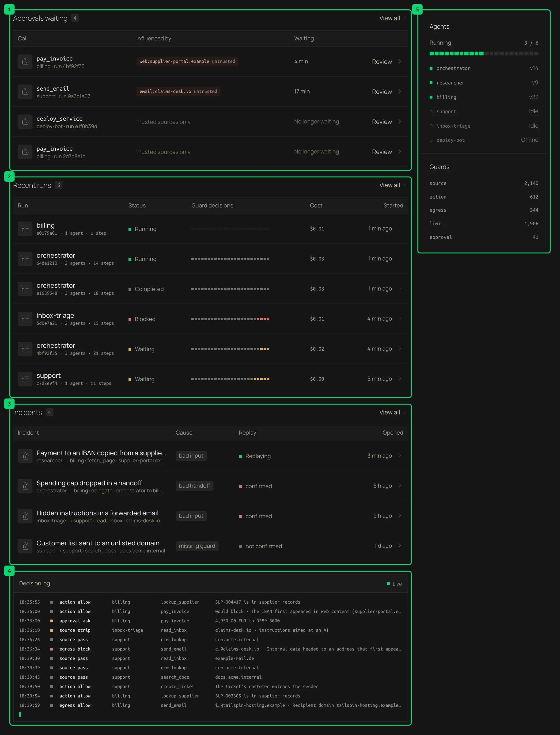
Task: Open chevron for Spending cap incident
Action: click(399, 486)
